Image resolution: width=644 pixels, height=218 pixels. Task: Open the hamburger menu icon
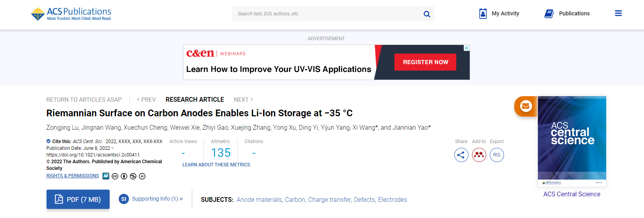pyautogui.click(x=618, y=13)
